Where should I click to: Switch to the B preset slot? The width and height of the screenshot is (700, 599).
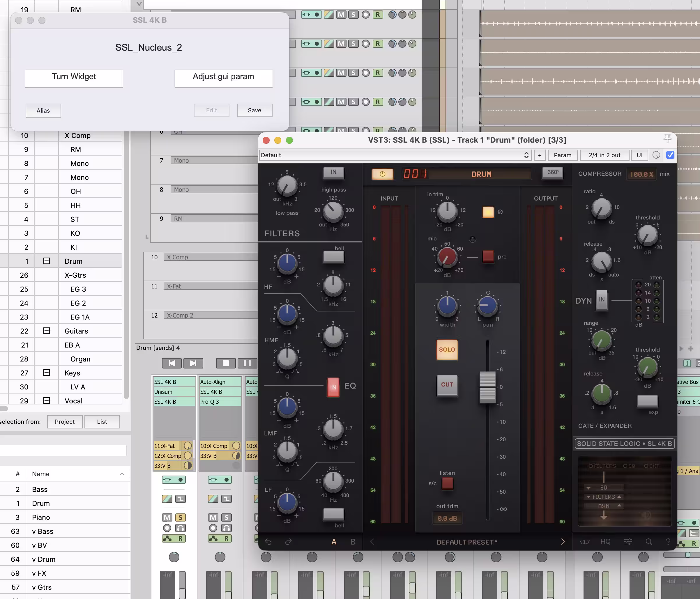point(353,542)
